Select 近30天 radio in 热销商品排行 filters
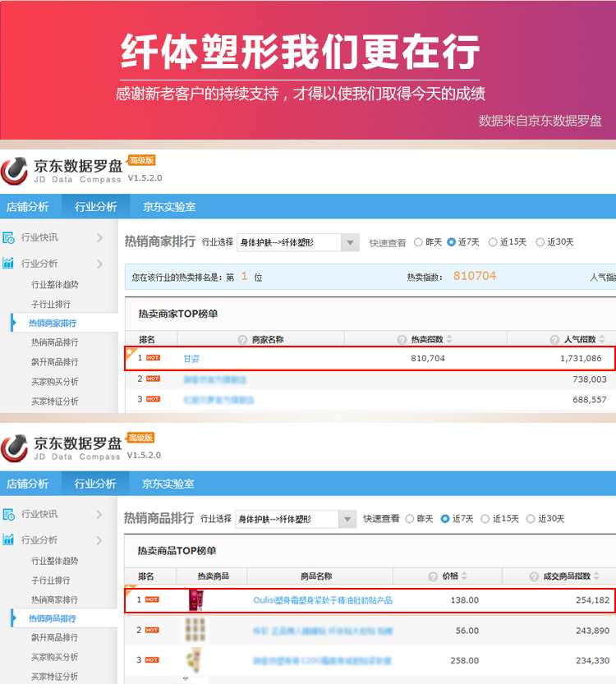The image size is (616, 684). (531, 519)
